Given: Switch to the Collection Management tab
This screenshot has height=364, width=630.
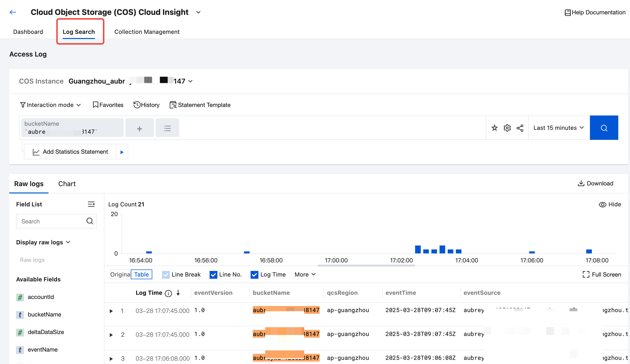Looking at the screenshot, I should click(147, 32).
